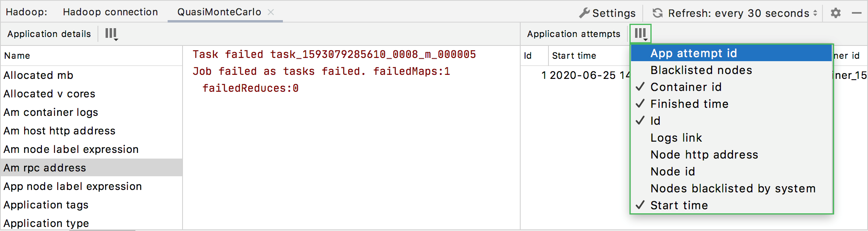Open the gear options icon

pos(836,13)
